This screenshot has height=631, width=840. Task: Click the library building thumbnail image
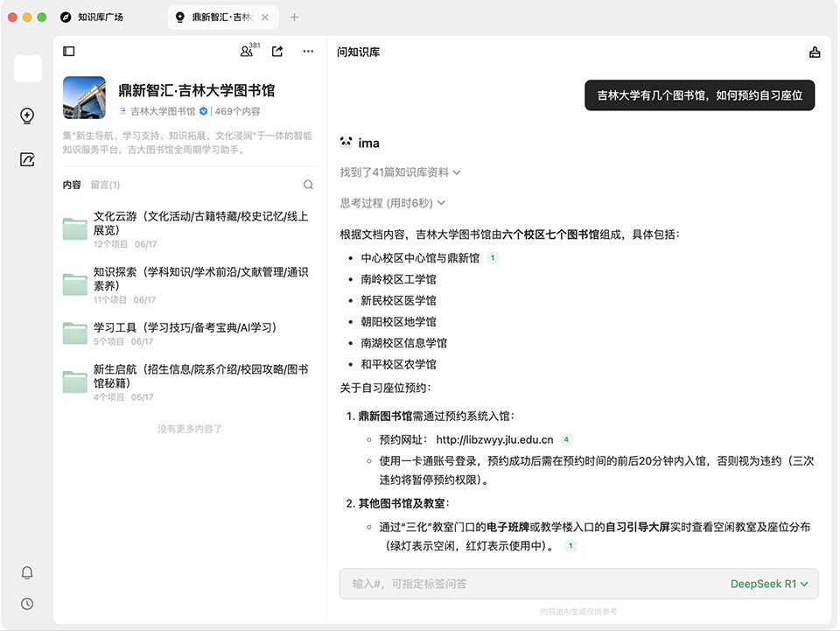point(84,97)
